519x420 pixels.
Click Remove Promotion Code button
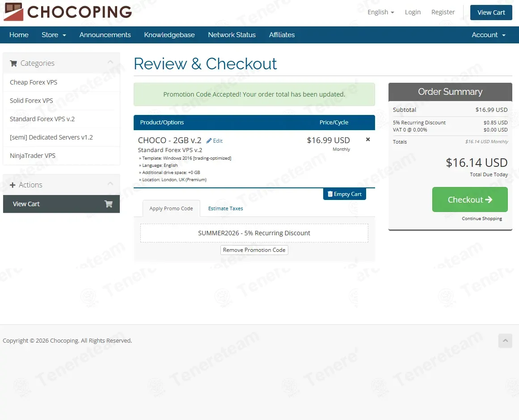click(254, 250)
